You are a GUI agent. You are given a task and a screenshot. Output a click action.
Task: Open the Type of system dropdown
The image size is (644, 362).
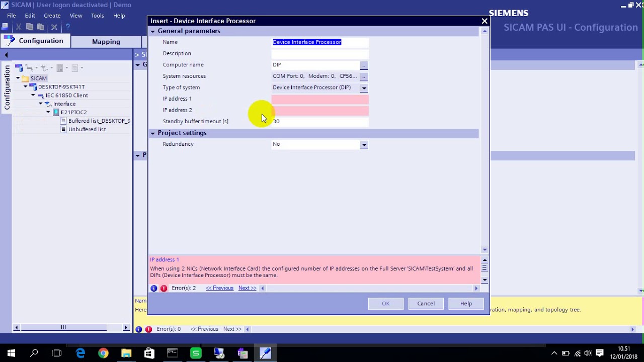364,87
